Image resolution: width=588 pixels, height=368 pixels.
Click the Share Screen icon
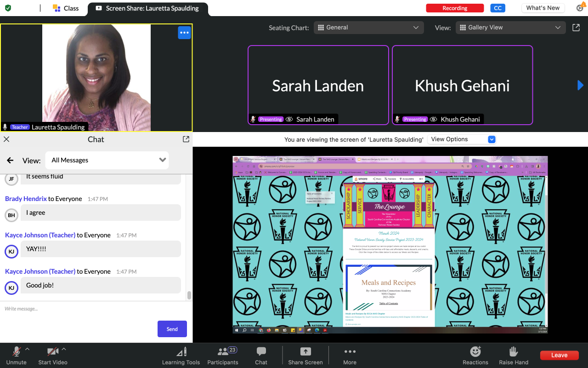coord(305,356)
